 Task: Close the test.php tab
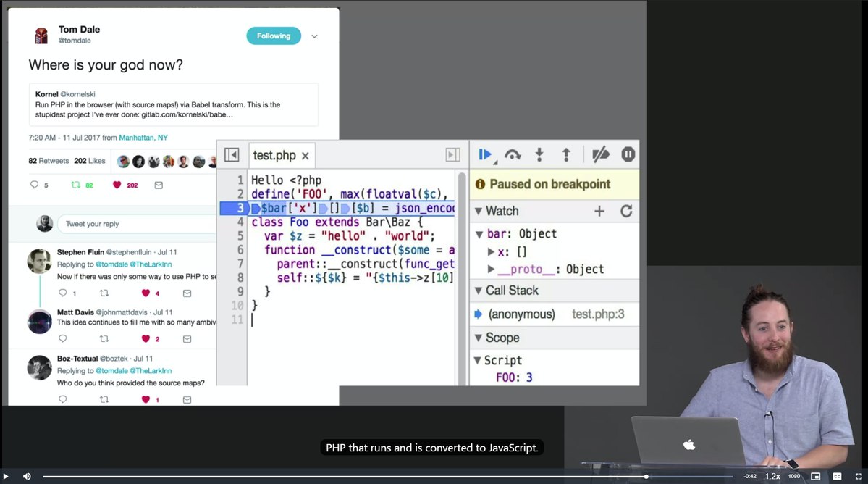point(305,157)
